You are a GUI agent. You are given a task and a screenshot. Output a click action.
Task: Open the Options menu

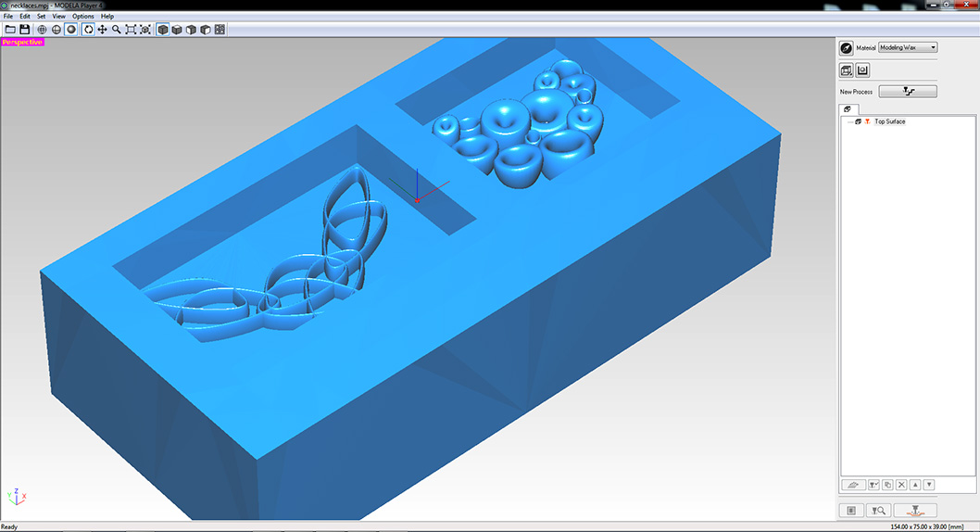tap(82, 17)
